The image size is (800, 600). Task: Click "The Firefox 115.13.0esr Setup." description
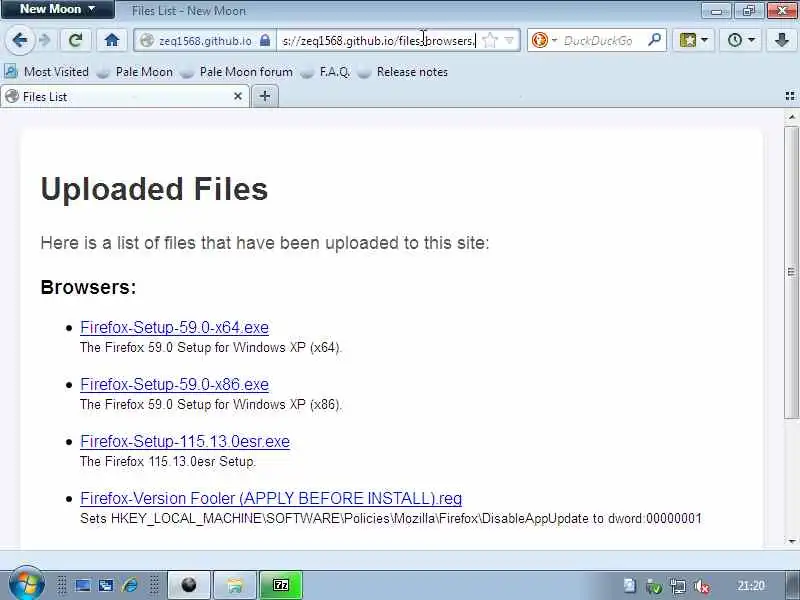click(168, 461)
